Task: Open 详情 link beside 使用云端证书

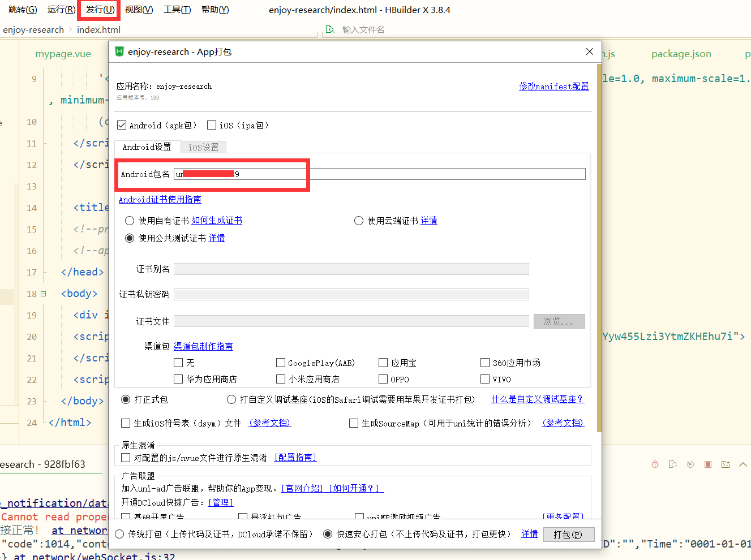Action: (x=429, y=221)
